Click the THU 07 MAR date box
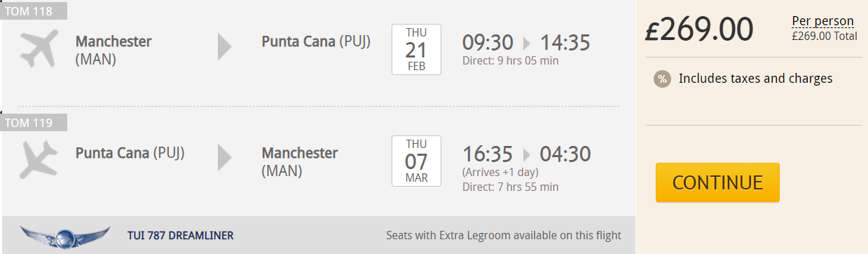This screenshot has height=254, width=868. point(416,161)
